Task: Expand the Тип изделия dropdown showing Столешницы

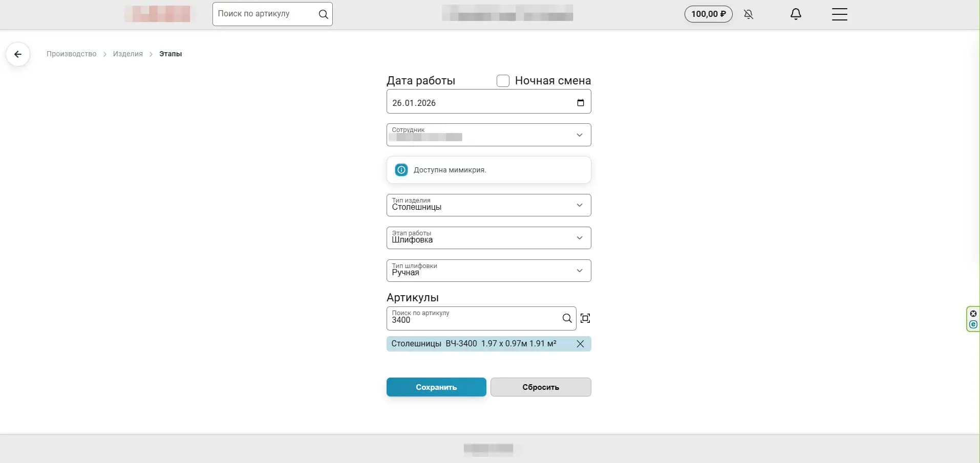Action: (579, 205)
